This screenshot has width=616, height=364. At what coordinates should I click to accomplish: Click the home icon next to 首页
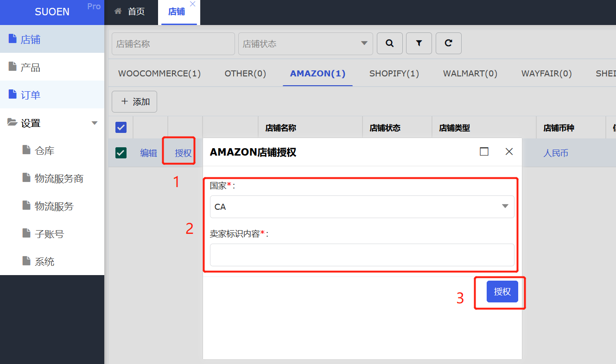(119, 11)
